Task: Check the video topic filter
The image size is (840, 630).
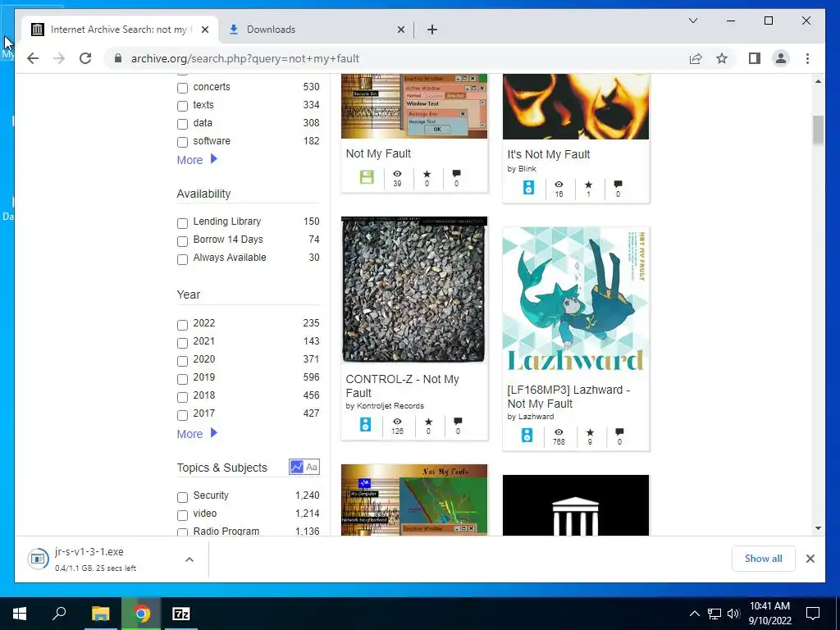Action: tap(182, 515)
